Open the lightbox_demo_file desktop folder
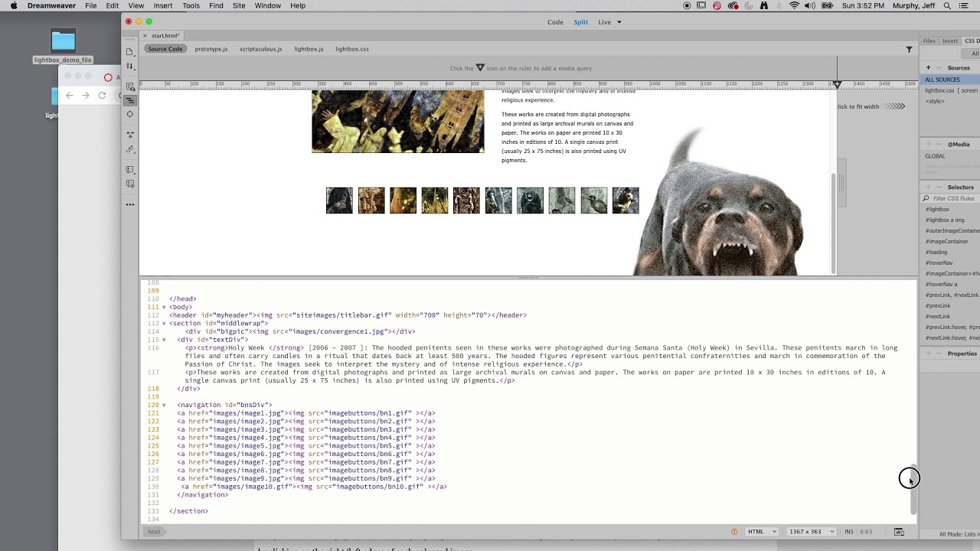980x551 pixels. tap(63, 46)
